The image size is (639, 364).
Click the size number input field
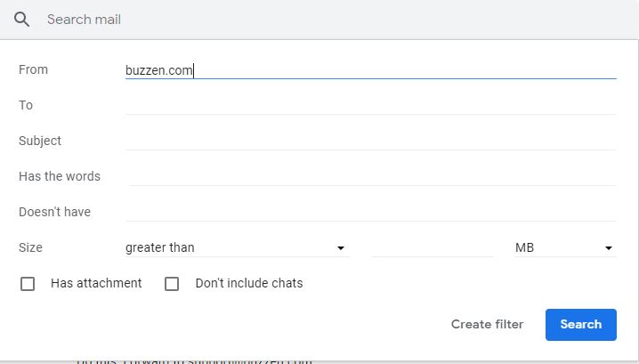point(433,247)
